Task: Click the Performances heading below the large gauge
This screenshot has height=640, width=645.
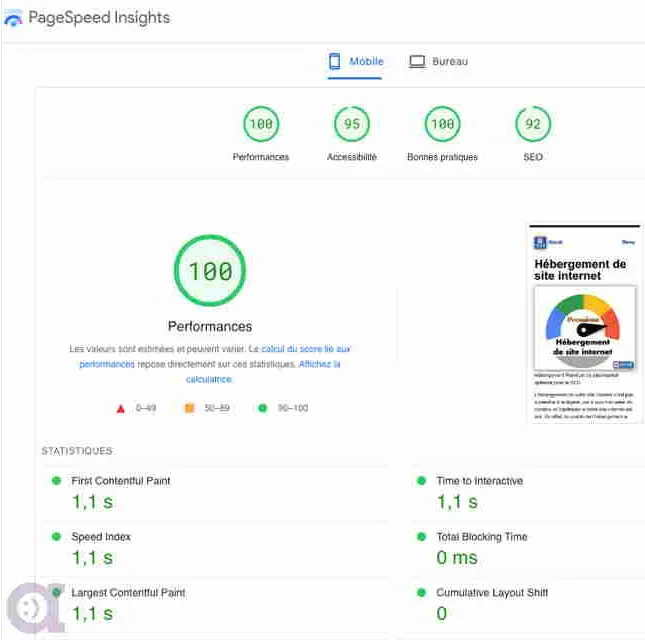Action: (x=210, y=327)
